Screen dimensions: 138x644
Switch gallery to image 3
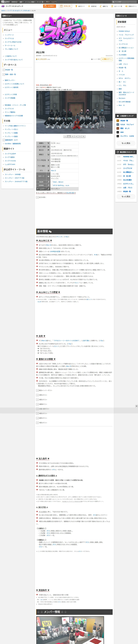coord(73,137)
